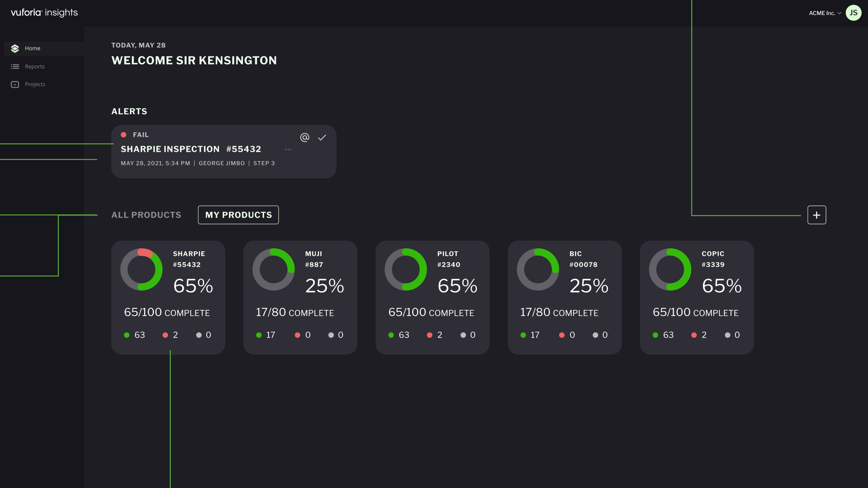
Task: Switch to the All Products tab
Action: 146,215
